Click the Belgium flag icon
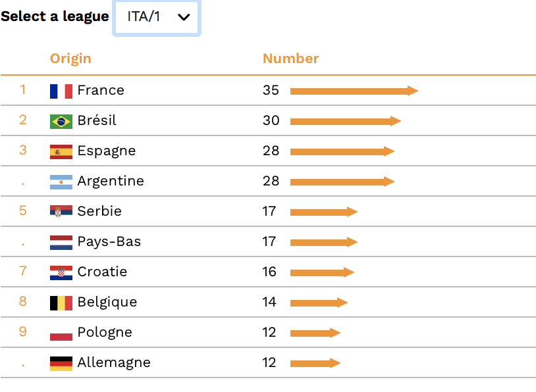The image size is (536, 392). click(61, 303)
